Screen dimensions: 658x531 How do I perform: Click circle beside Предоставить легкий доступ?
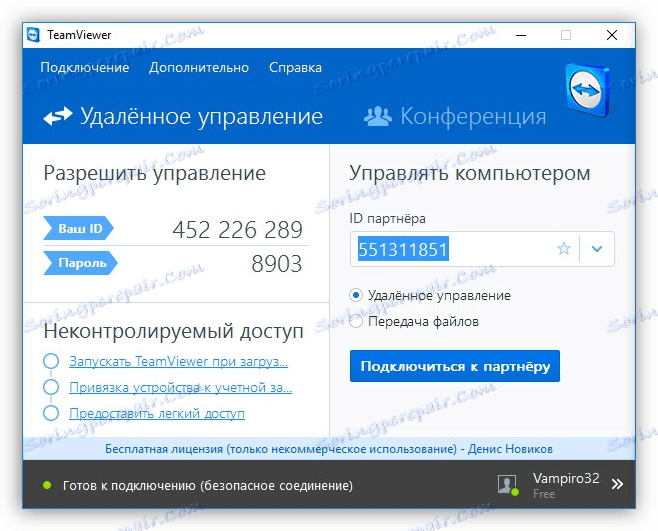tap(51, 413)
